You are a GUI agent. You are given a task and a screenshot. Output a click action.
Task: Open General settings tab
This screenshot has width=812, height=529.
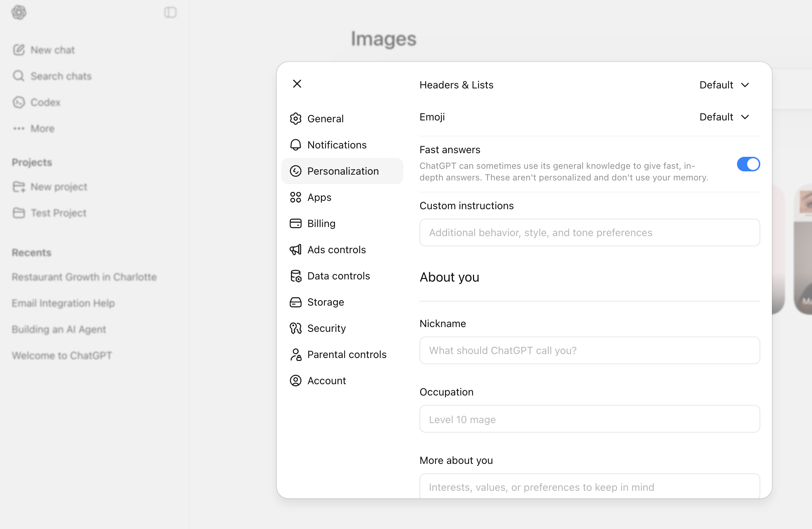click(342, 119)
